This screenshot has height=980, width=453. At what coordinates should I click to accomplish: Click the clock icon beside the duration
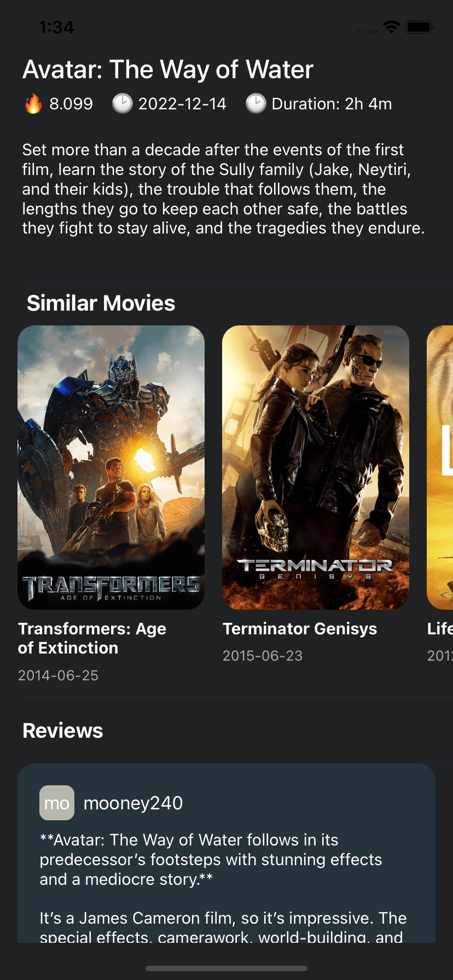pyautogui.click(x=255, y=103)
